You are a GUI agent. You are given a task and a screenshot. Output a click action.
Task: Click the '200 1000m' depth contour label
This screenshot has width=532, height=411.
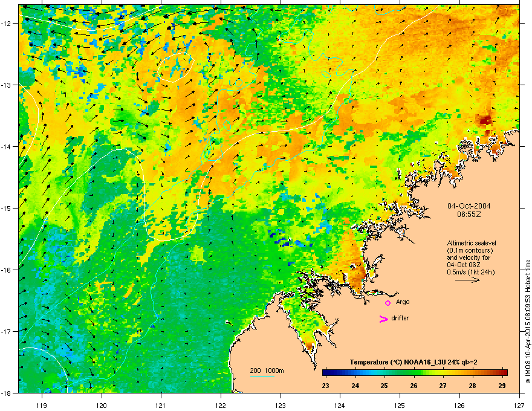(x=267, y=371)
